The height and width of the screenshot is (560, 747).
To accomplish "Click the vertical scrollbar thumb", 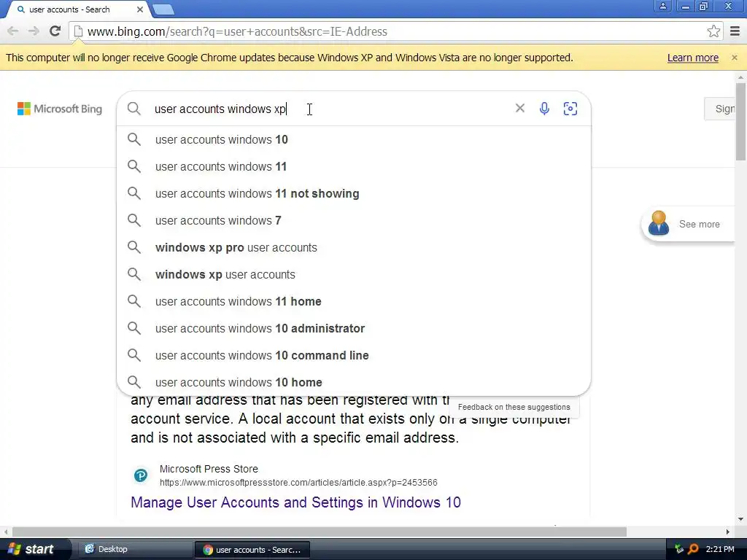I will tap(740, 122).
